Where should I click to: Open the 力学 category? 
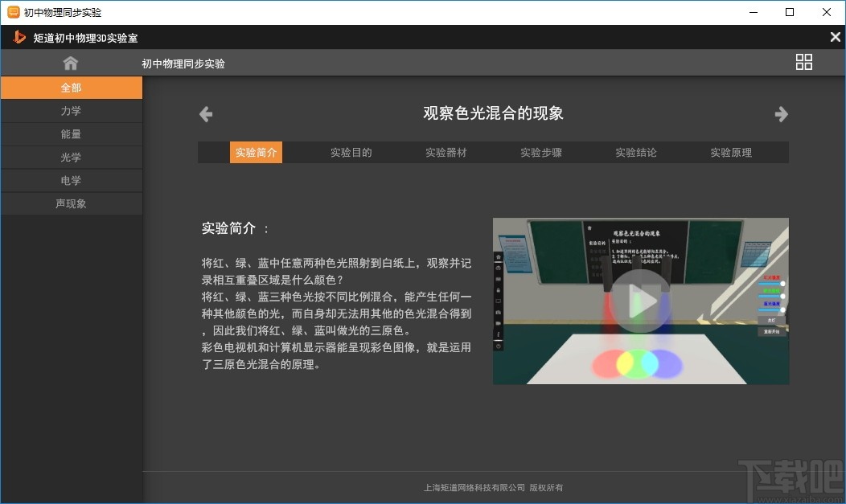(71, 110)
